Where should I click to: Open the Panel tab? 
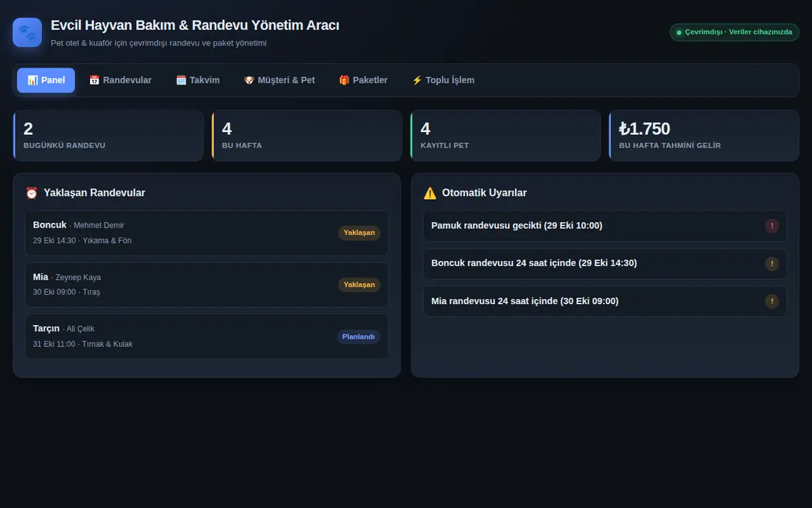[x=46, y=80]
